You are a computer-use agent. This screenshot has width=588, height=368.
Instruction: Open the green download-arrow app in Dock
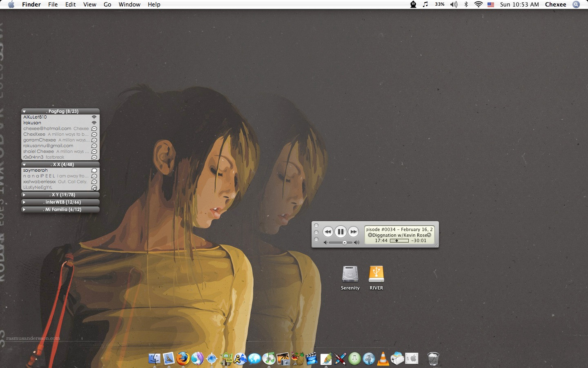point(354,359)
